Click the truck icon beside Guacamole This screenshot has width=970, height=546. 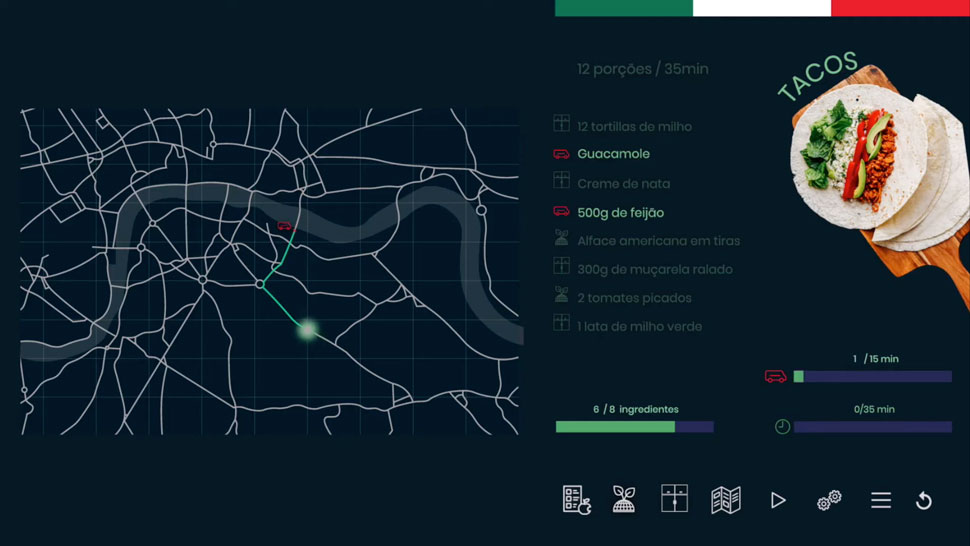561,154
